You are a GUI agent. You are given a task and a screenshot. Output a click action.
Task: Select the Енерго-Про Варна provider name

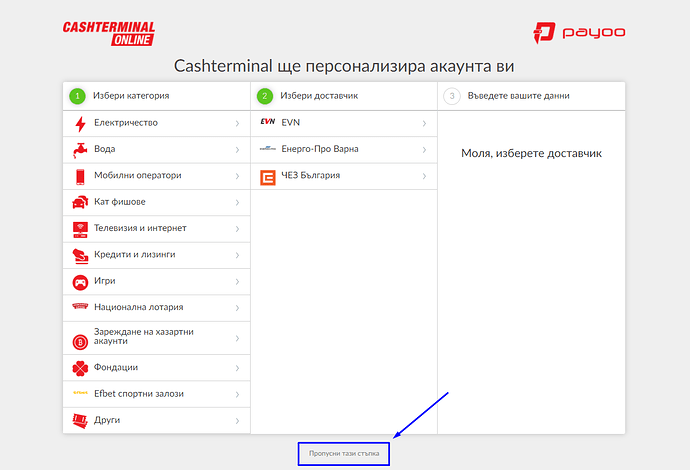[320, 149]
